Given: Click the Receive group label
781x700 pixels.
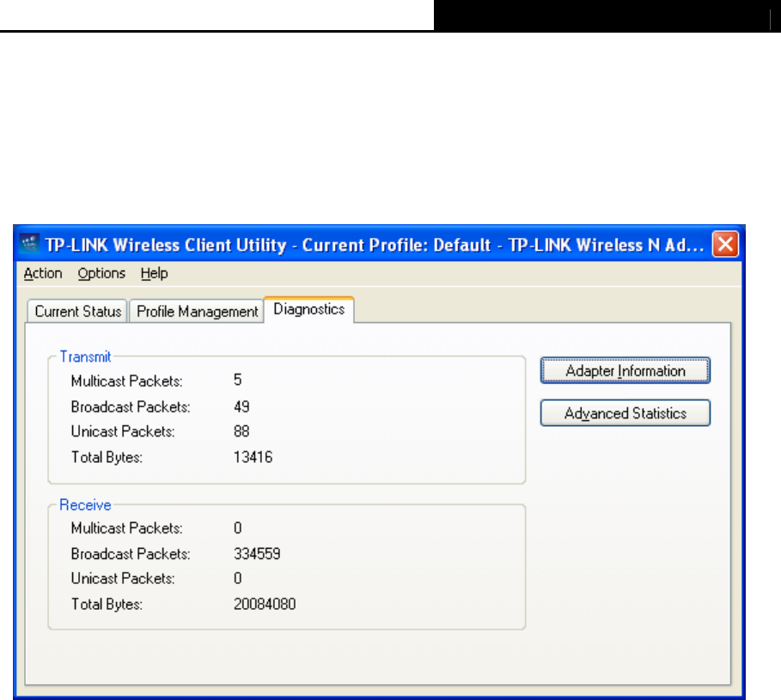Looking at the screenshot, I should click(85, 505).
